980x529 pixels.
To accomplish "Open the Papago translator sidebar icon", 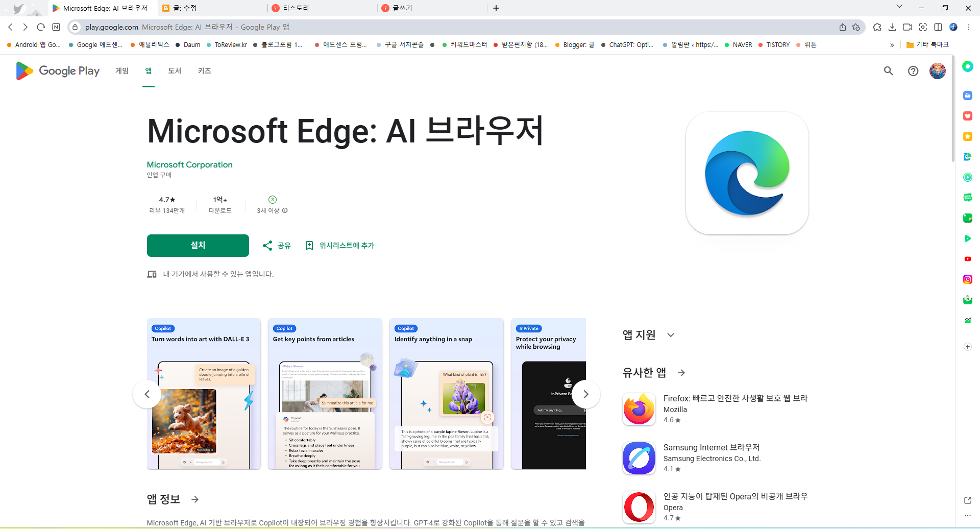I will coord(968,157).
